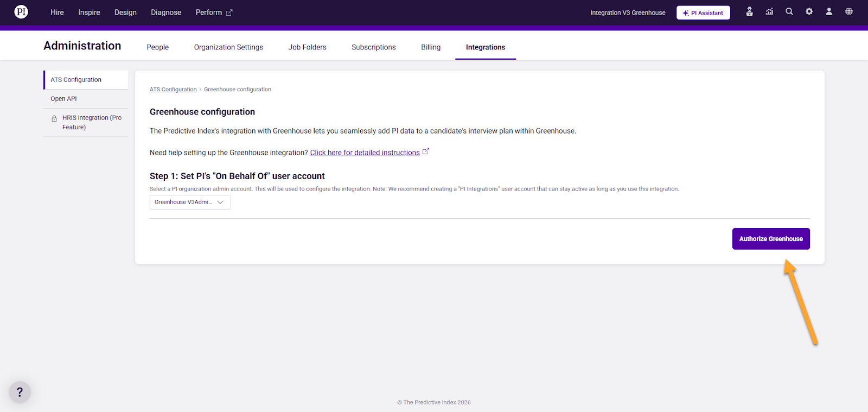
Task: Open the settings gear icon
Action: [x=809, y=11]
